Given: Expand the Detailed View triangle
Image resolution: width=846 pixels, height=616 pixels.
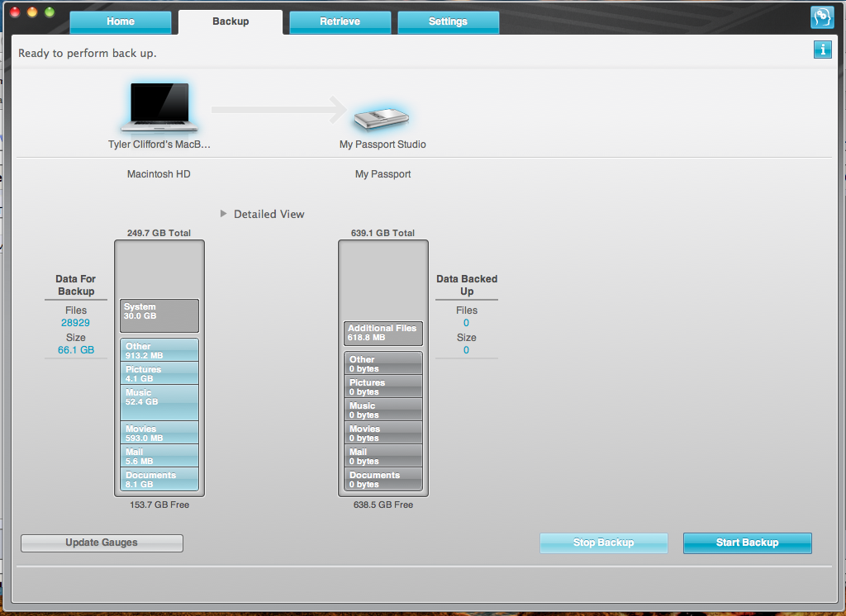Looking at the screenshot, I should click(223, 214).
